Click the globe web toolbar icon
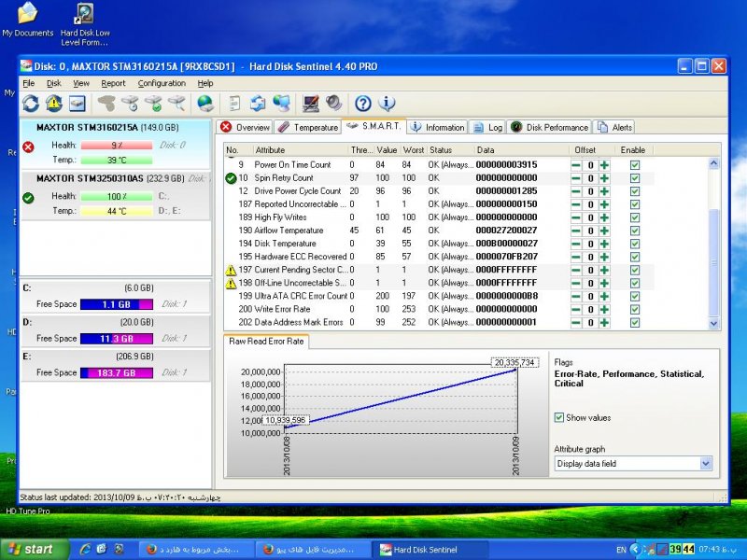Viewport: 747px width, 560px height. 205,104
